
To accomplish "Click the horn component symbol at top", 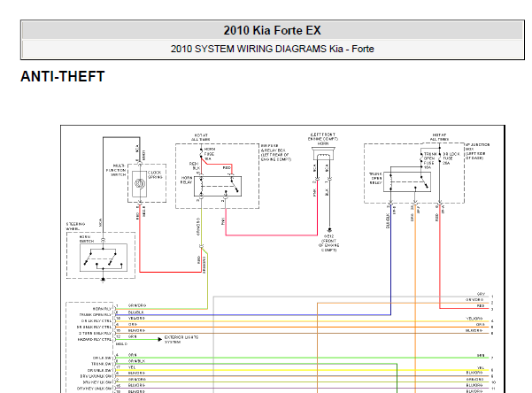I will 323,154.
